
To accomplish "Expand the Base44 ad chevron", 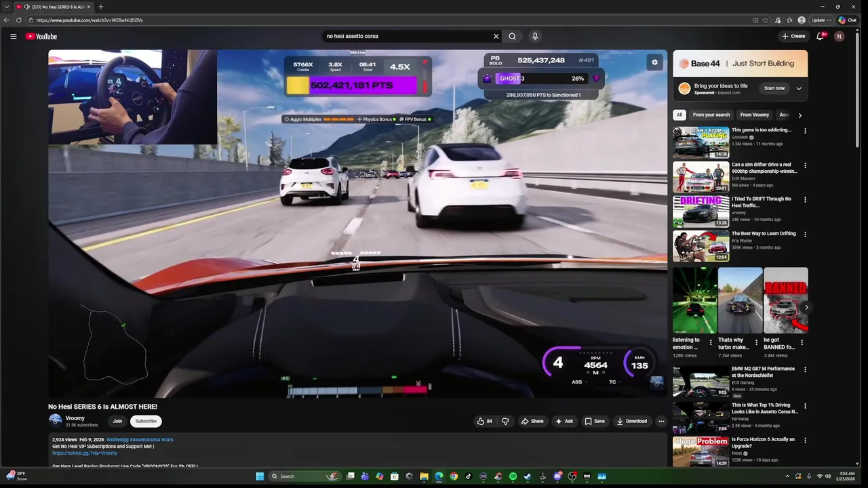I will (x=799, y=88).
